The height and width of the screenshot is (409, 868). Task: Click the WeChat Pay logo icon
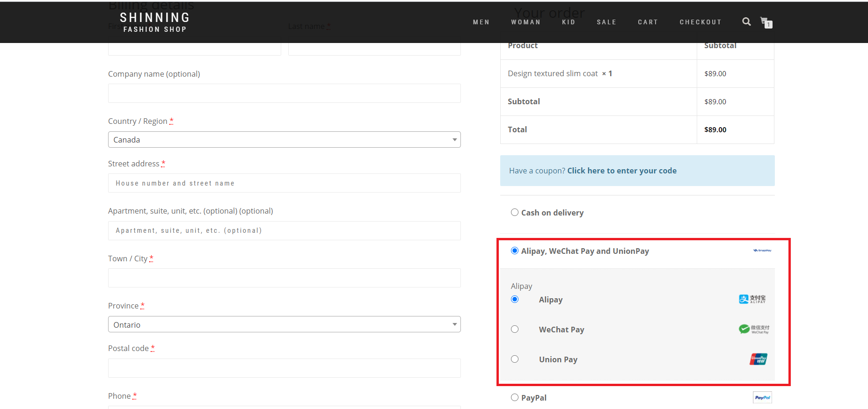(x=754, y=329)
